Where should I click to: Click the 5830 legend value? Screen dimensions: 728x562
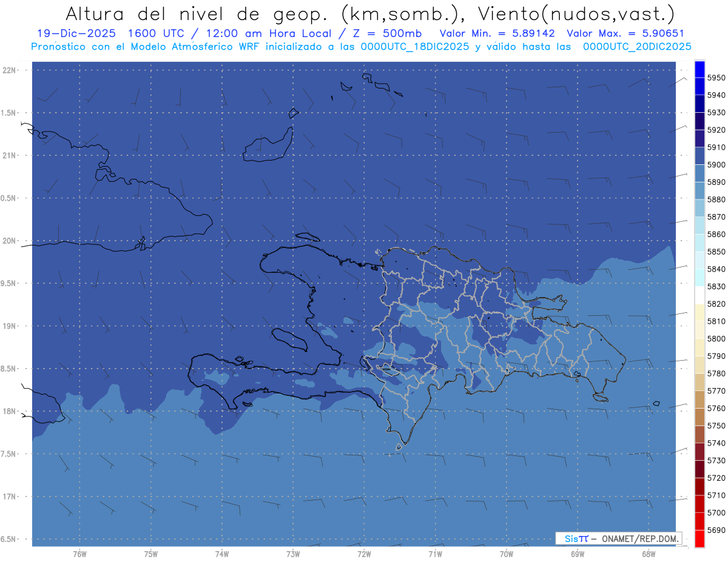pyautogui.click(x=716, y=286)
